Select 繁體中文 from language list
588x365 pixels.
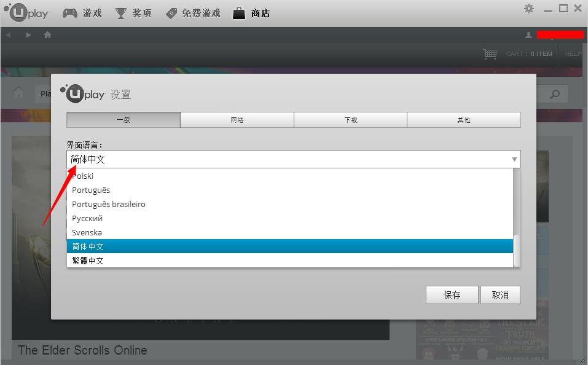coord(289,261)
